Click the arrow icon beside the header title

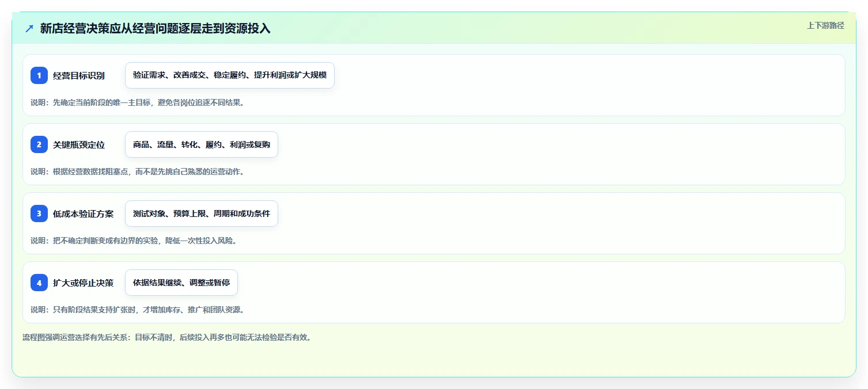(x=29, y=29)
